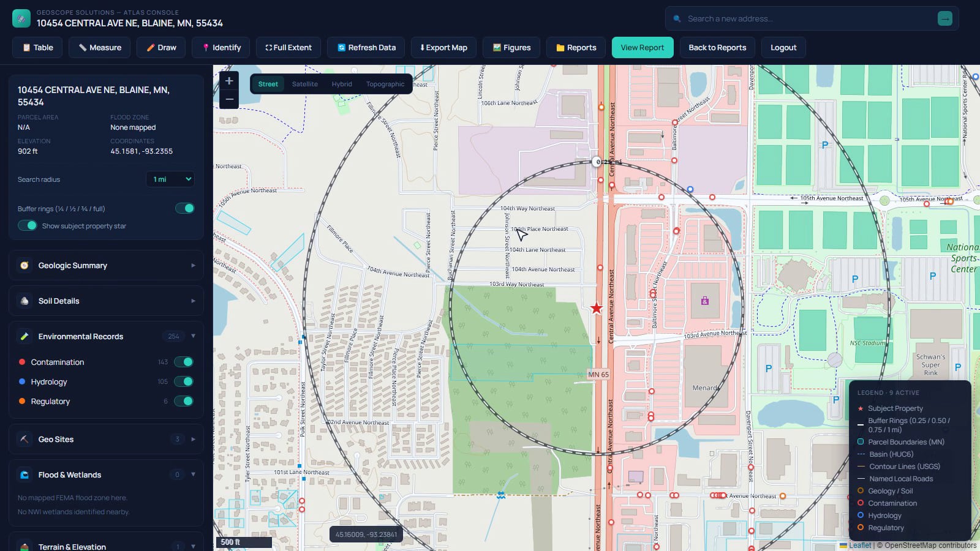Click the blue hydrology marker near 105th Avenue
This screenshot has height=551, width=980.
coord(690,190)
